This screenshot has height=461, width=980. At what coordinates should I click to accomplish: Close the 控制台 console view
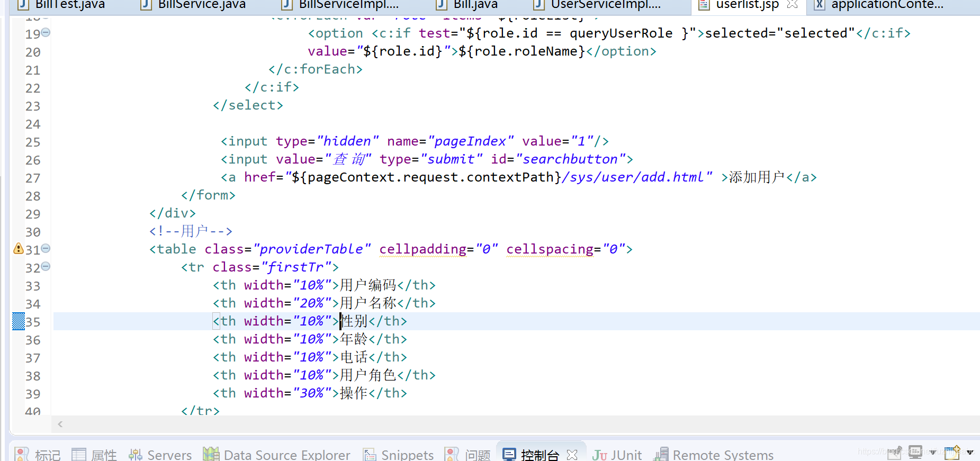coord(572,455)
